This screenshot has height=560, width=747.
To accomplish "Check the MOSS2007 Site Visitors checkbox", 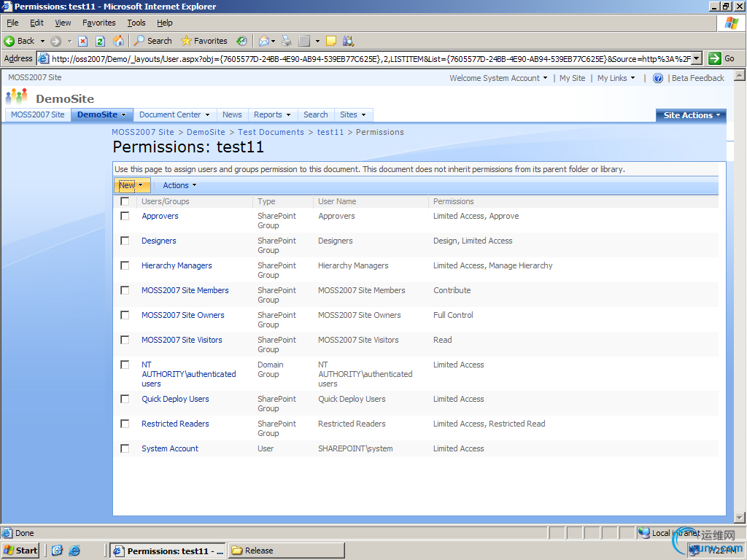I will pyautogui.click(x=125, y=340).
